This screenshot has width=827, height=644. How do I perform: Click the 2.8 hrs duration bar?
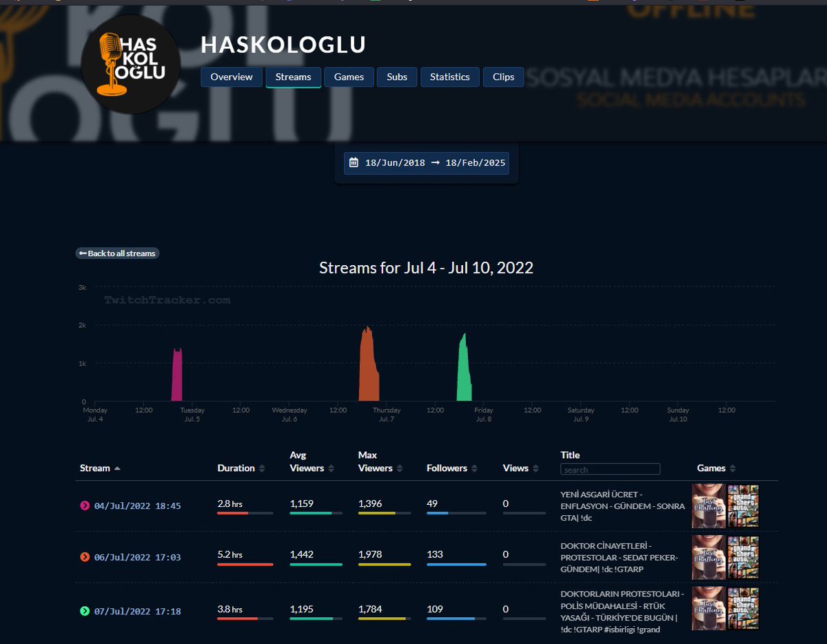coord(245,513)
